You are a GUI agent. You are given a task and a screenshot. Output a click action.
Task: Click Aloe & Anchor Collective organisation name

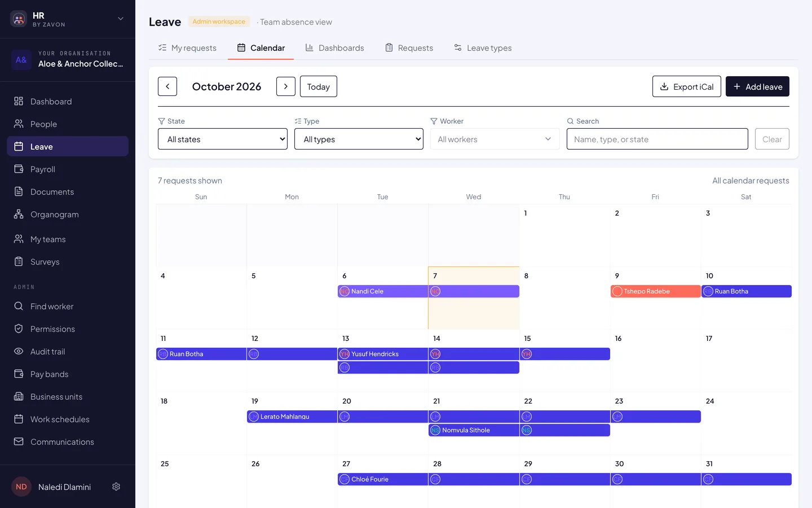click(81, 64)
